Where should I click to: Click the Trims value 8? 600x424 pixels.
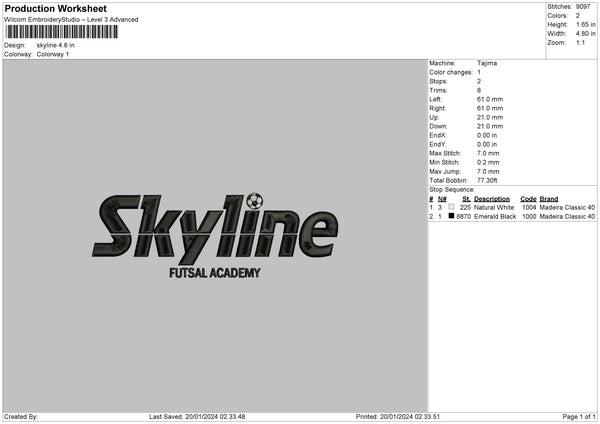pos(479,91)
